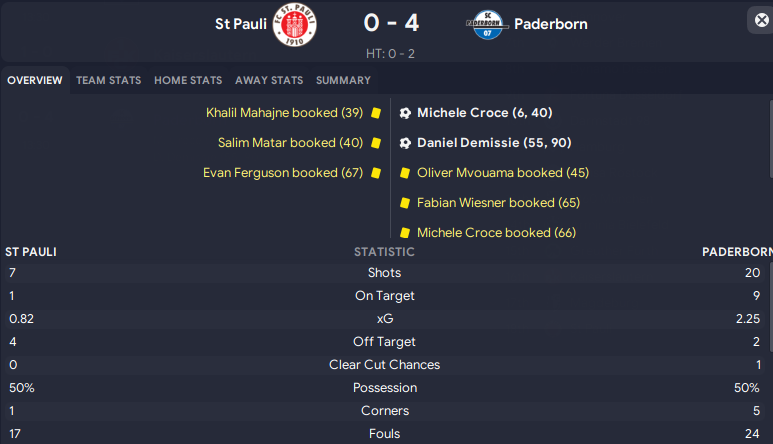Click the goal icon beside Daniel Demissie
Image resolution: width=773 pixels, height=444 pixels.
pos(405,143)
